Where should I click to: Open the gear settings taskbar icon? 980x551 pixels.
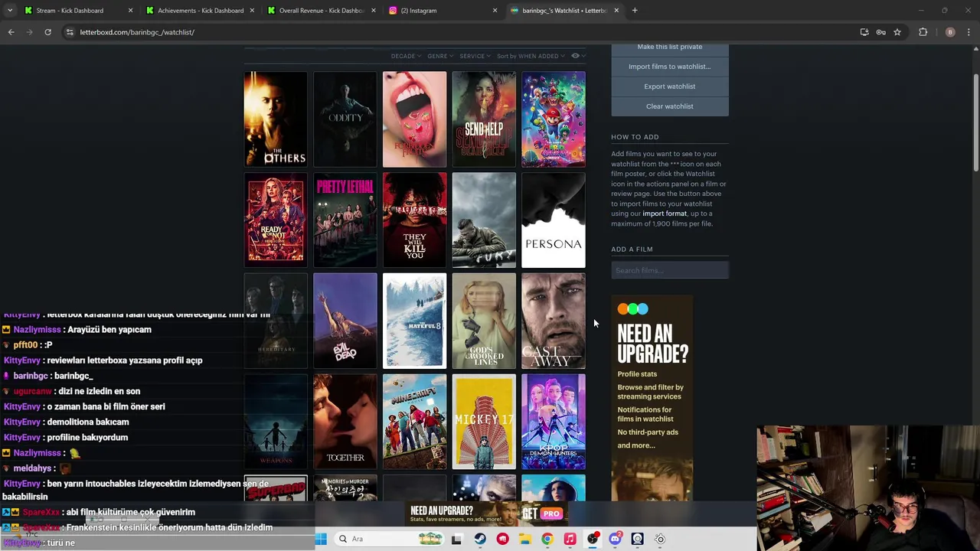pyautogui.click(x=660, y=539)
